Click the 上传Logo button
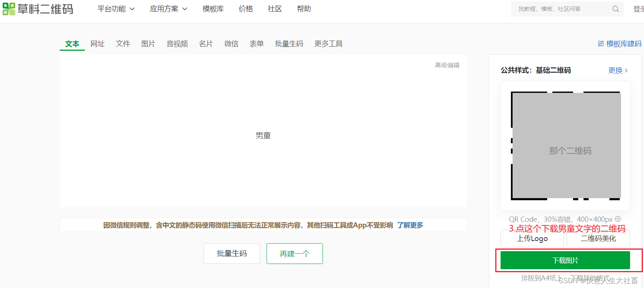 pos(532,239)
